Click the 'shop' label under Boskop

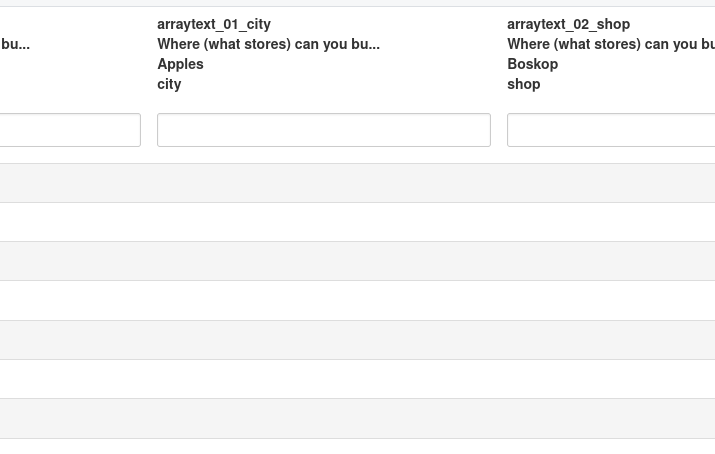click(523, 84)
